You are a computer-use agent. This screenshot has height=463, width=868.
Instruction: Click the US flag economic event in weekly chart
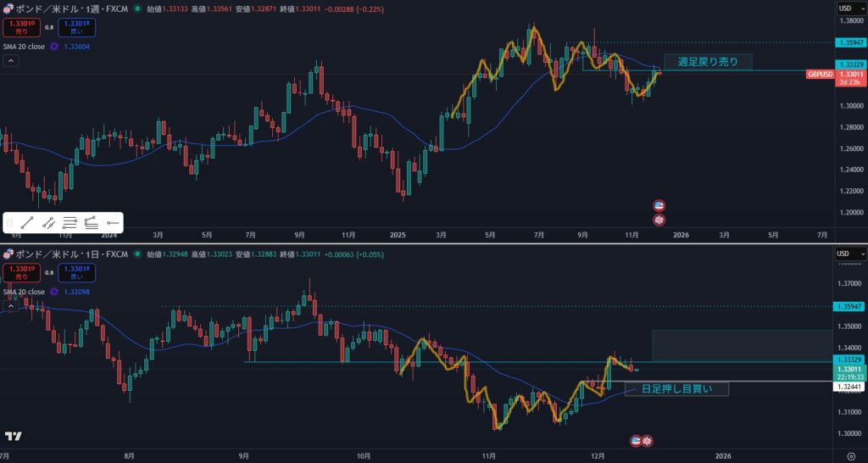point(659,206)
